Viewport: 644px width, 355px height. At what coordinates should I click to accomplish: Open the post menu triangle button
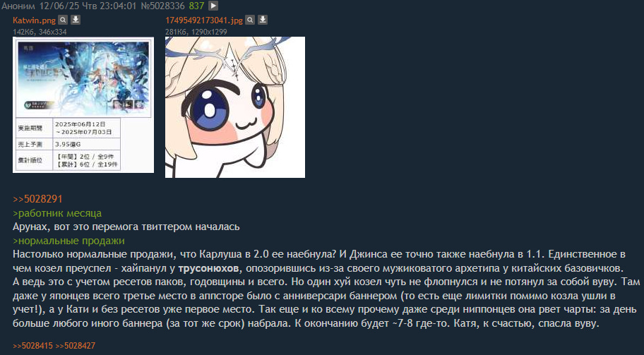213,6
